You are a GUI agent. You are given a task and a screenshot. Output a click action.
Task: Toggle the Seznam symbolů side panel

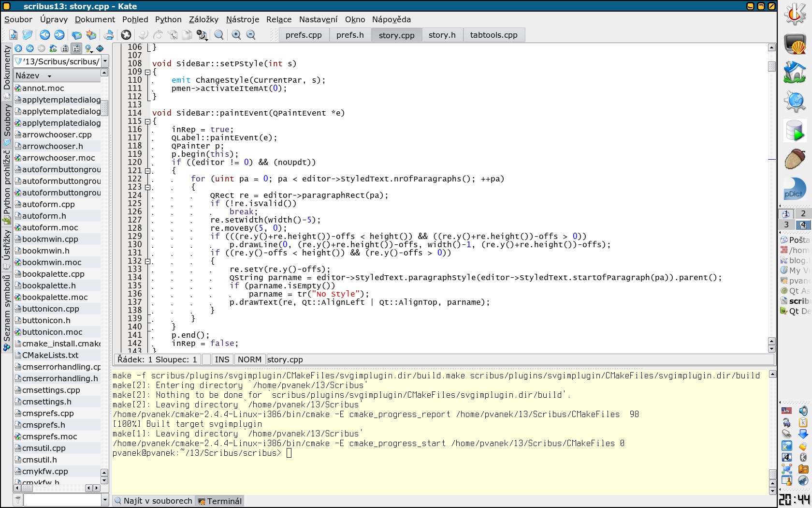[7, 312]
